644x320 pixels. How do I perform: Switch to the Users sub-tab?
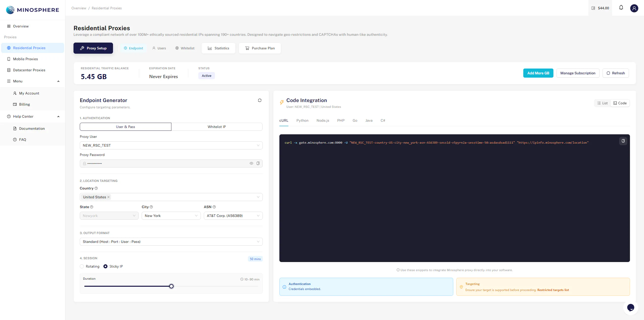[x=159, y=48]
